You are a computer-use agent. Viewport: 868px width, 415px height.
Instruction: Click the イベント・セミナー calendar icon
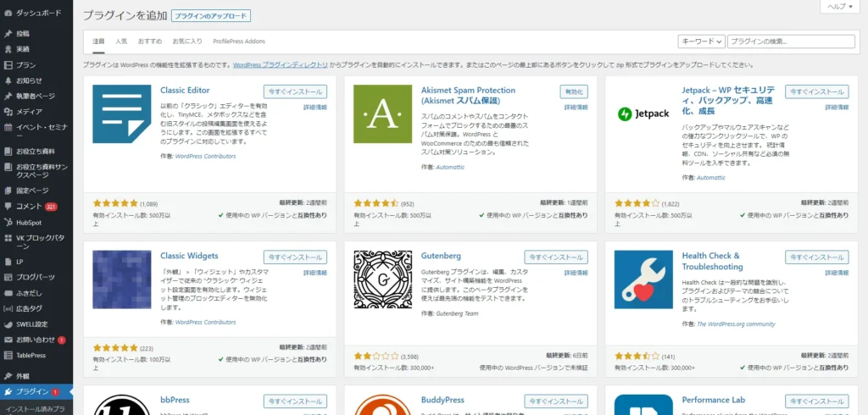point(8,127)
